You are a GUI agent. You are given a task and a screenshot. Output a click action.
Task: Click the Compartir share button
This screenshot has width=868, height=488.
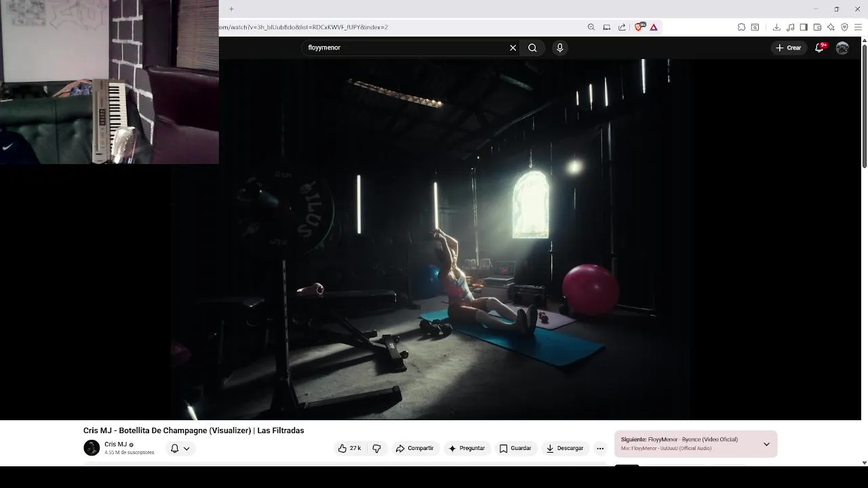tap(414, 448)
